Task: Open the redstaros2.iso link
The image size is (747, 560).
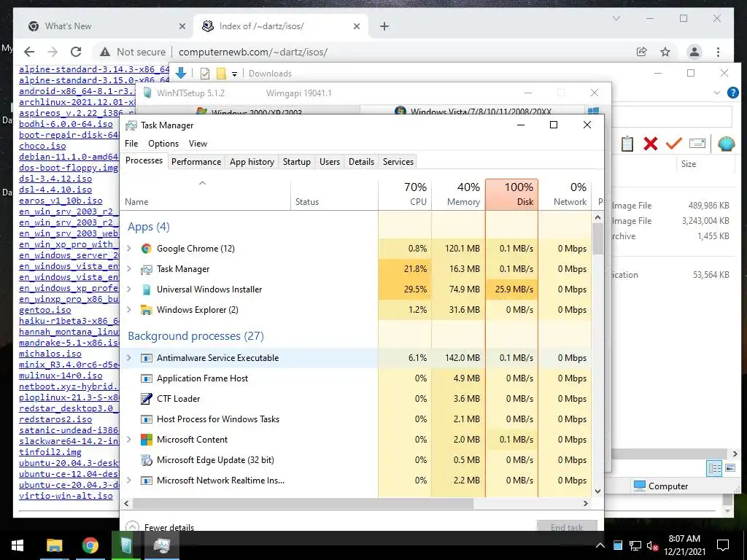Action: (x=55, y=419)
